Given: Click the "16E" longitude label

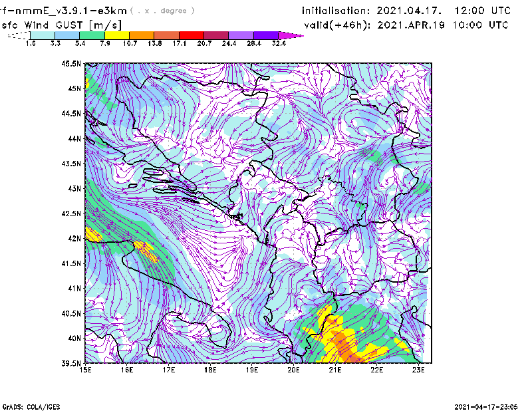Looking at the screenshot, I should 127,370.
